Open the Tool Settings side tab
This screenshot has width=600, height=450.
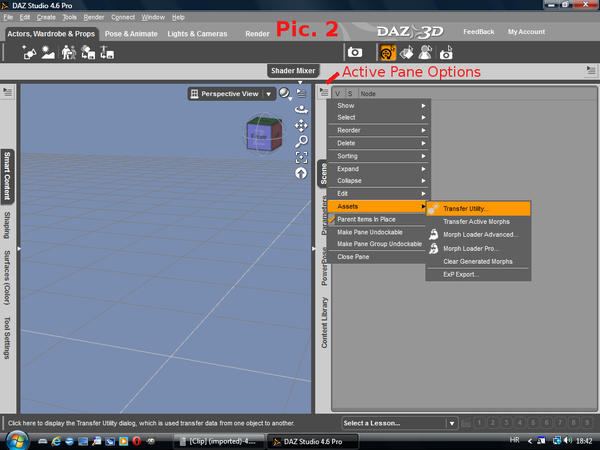click(x=7, y=338)
